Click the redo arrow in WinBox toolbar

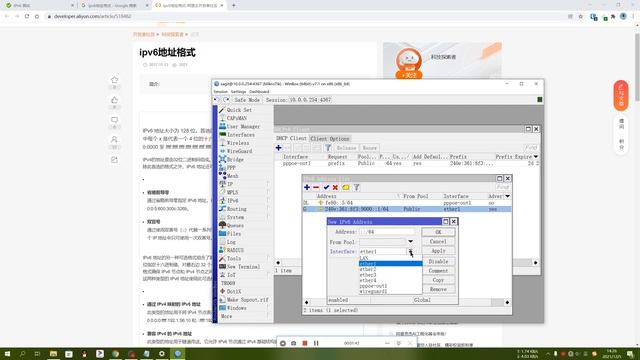click(226, 100)
